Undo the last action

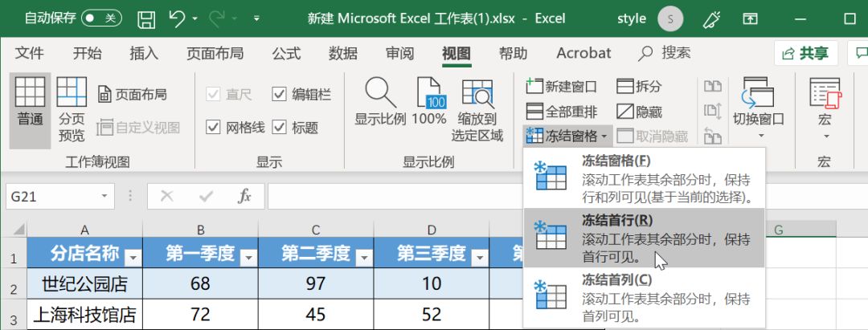click(177, 19)
